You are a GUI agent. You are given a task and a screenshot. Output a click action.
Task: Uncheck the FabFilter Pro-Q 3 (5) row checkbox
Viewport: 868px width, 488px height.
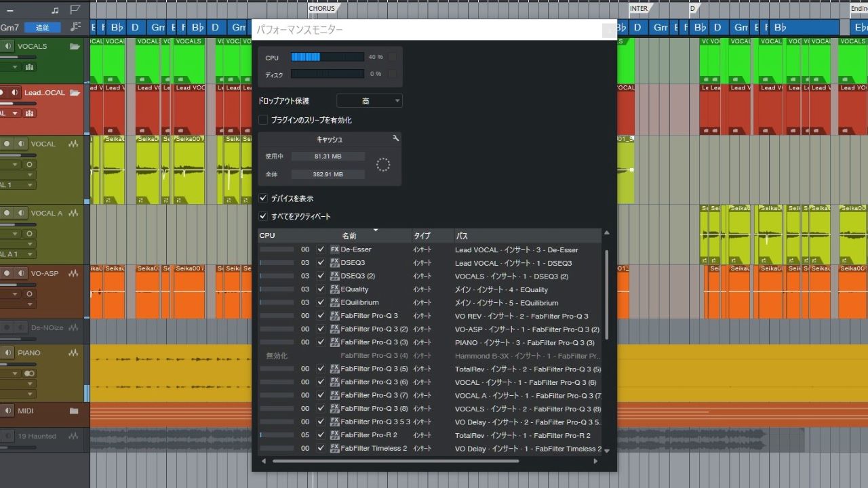click(321, 369)
